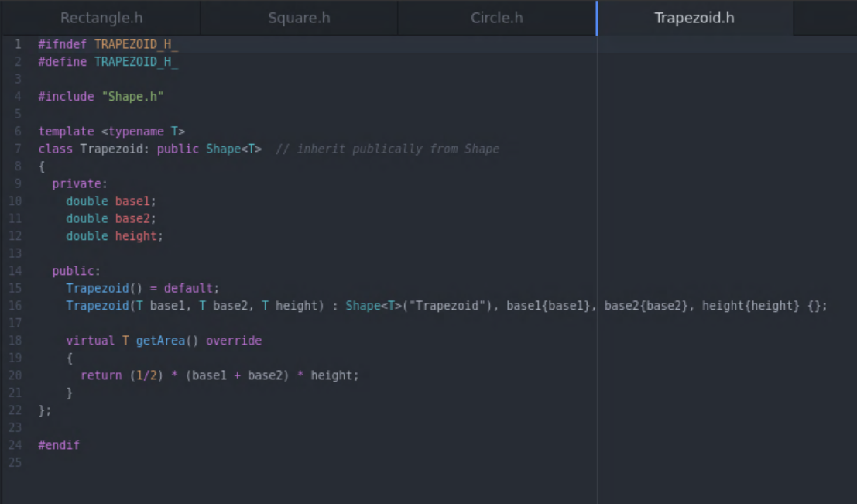Click the "Shape.h" include string
The height and width of the screenshot is (504, 857).
(132, 97)
